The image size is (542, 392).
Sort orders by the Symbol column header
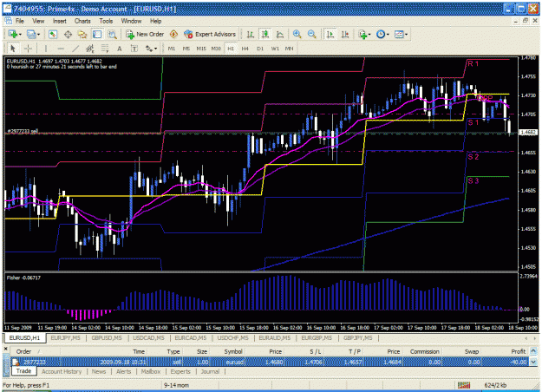pos(233,351)
